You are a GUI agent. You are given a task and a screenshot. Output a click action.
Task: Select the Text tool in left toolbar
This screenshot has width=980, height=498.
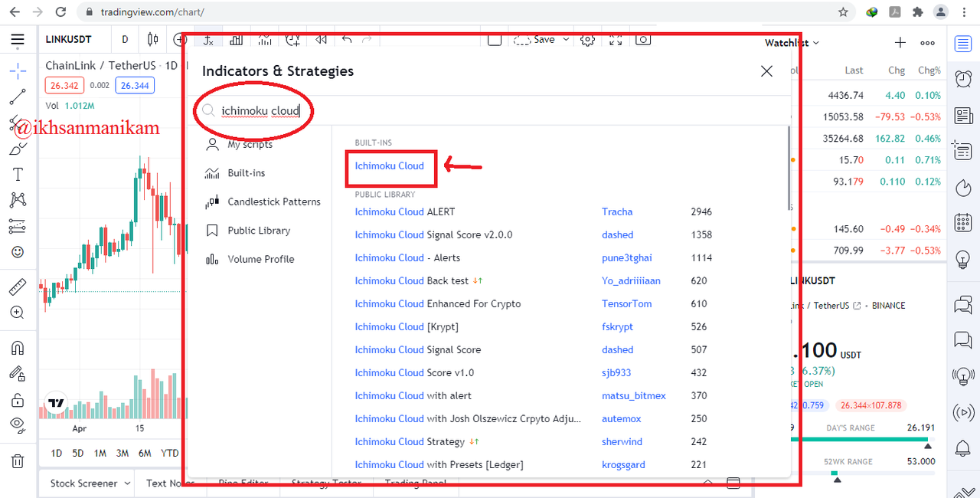(18, 175)
